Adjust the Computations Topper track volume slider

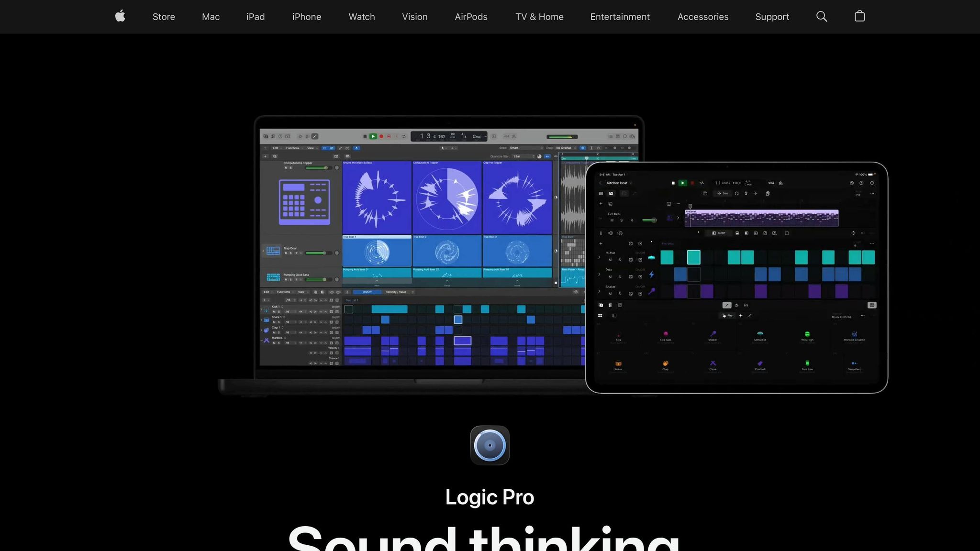pyautogui.click(x=317, y=168)
